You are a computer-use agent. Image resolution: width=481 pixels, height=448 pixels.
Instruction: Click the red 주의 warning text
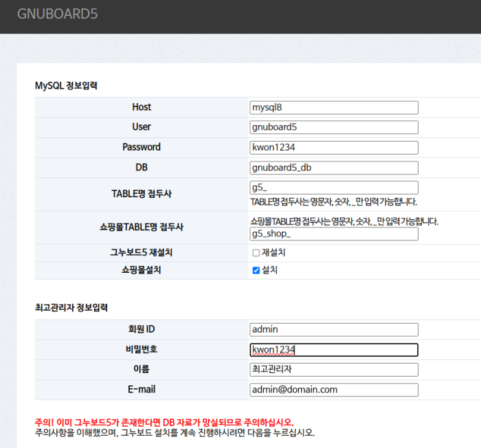(x=164, y=422)
